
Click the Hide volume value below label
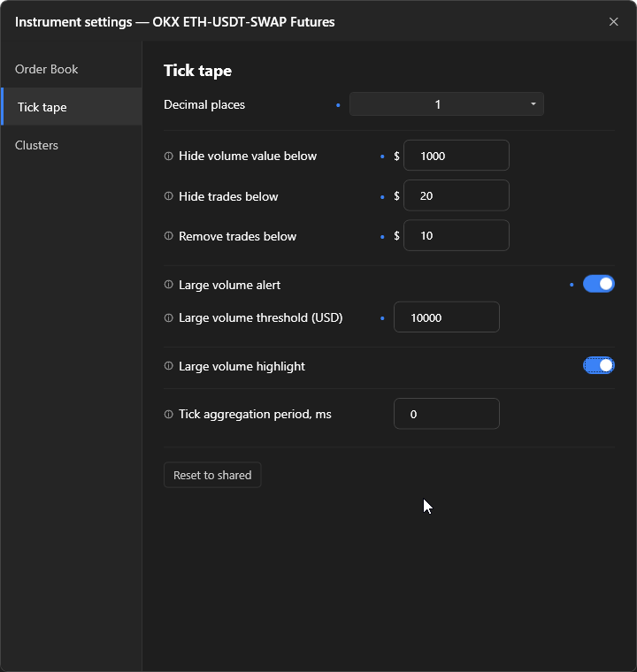click(x=248, y=156)
